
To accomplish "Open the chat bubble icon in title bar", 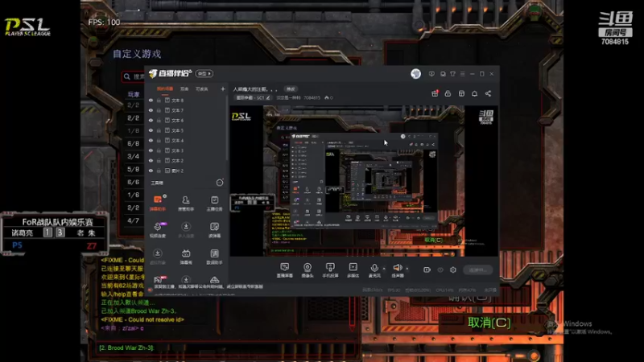I will point(443,74).
